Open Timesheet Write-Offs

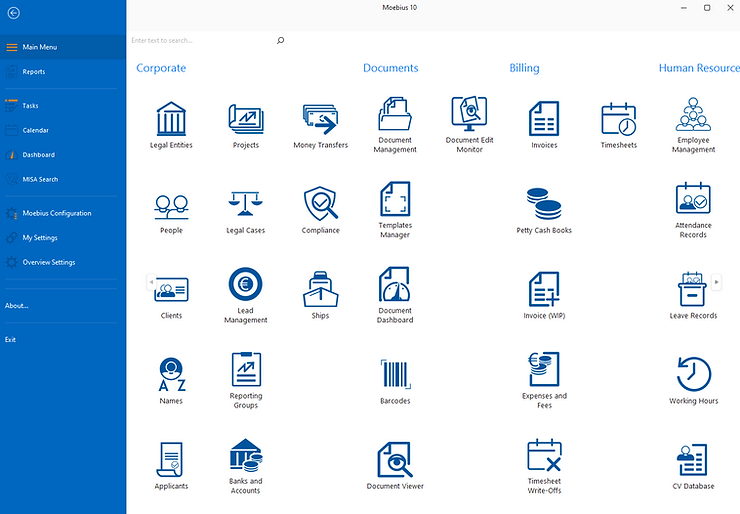(x=544, y=467)
